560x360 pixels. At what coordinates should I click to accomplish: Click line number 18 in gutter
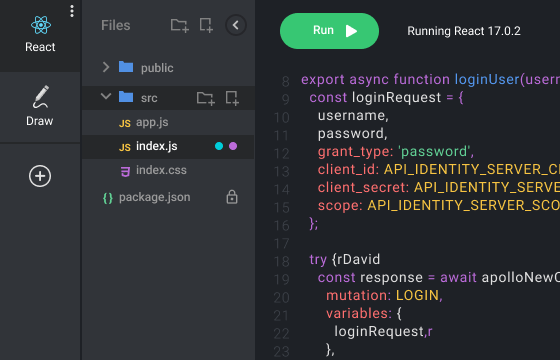[281, 261]
